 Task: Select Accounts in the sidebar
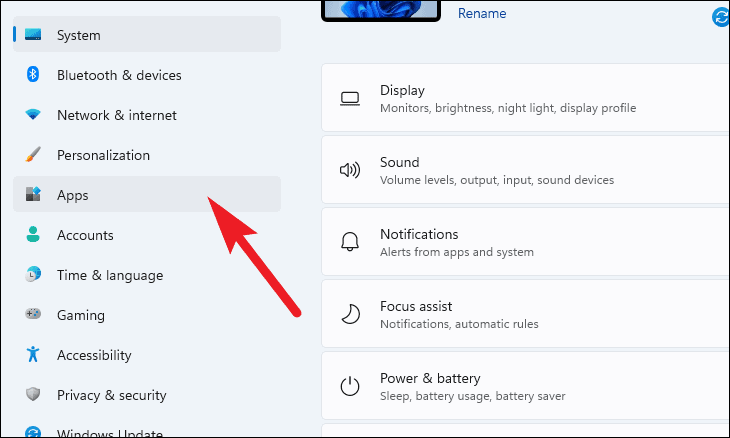click(147, 234)
